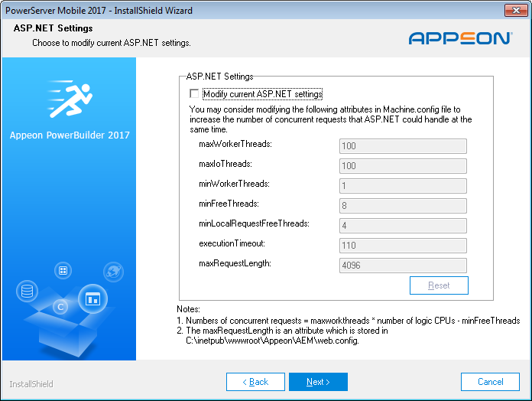Click 'Choose to modify current ASP.NET settings.' subtitle
Image resolution: width=532 pixels, height=401 pixels.
tap(112, 43)
